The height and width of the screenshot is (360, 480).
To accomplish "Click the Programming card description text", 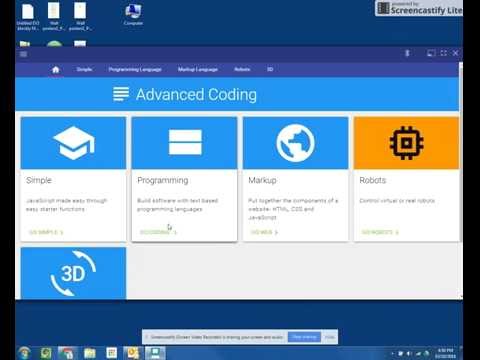I will pos(178,205).
